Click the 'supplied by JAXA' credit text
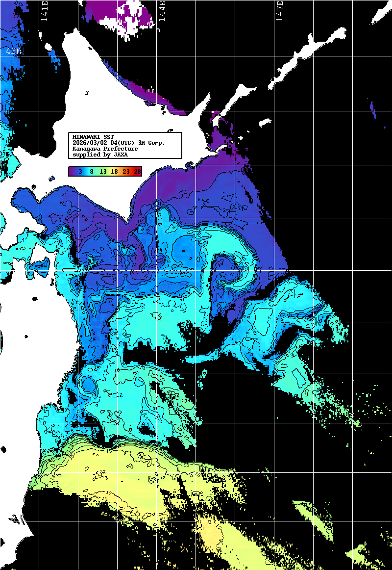 click(x=99, y=155)
